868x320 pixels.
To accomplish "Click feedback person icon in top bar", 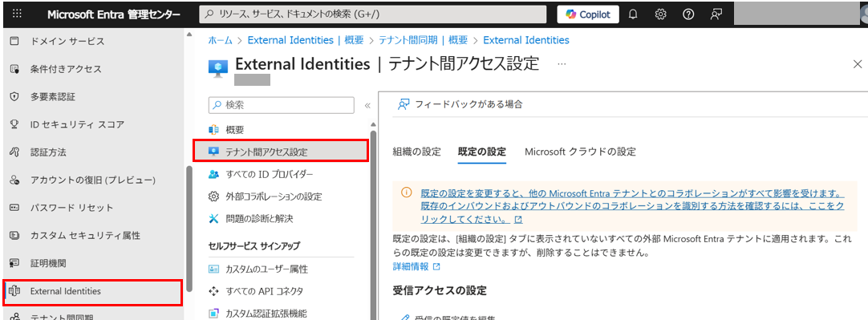I will pos(716,15).
